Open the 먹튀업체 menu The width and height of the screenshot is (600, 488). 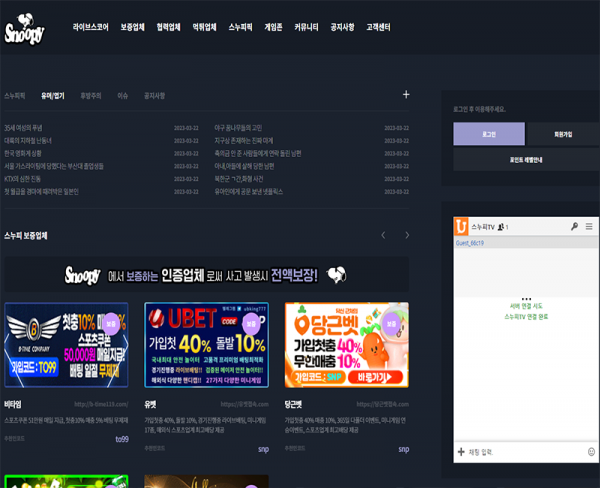[x=204, y=27]
